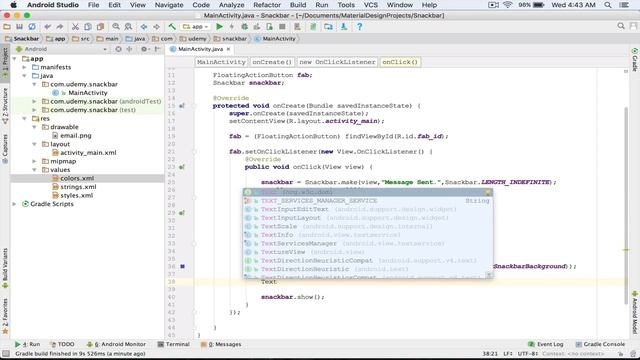The width and height of the screenshot is (640, 360).
Task: Open the Refactor menu
Action: [267, 5]
